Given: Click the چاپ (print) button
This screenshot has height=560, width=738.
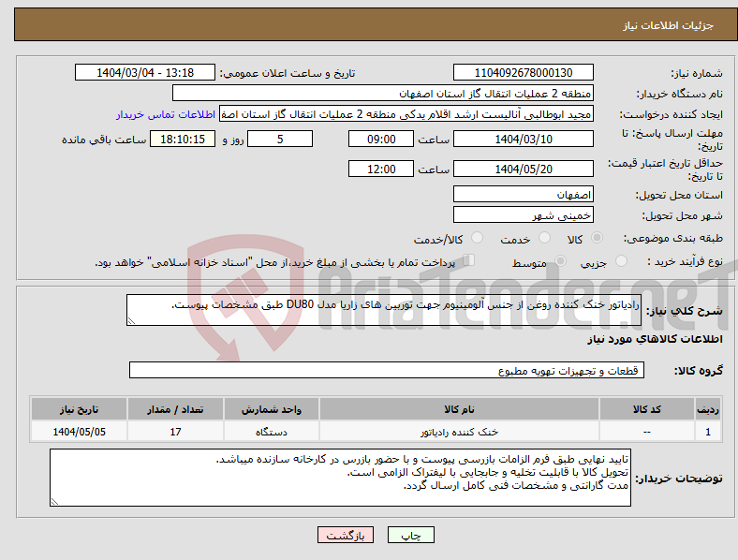Looking at the screenshot, I should tap(410, 535).
